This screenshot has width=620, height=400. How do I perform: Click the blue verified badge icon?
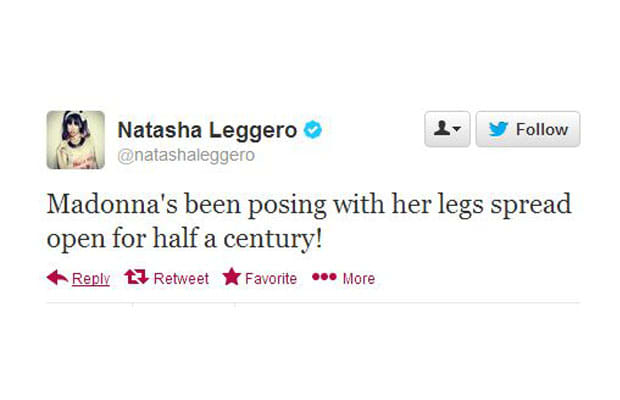coord(313,129)
